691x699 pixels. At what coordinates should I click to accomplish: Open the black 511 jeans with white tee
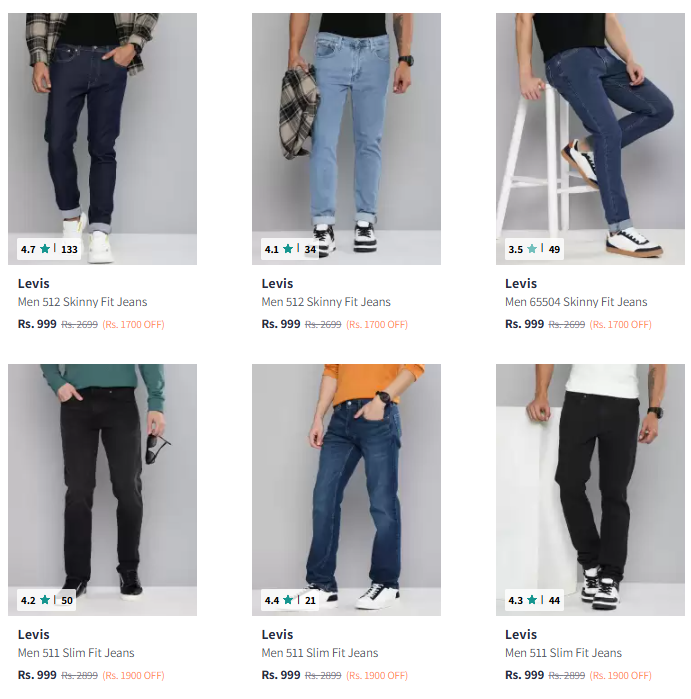[x=590, y=490]
